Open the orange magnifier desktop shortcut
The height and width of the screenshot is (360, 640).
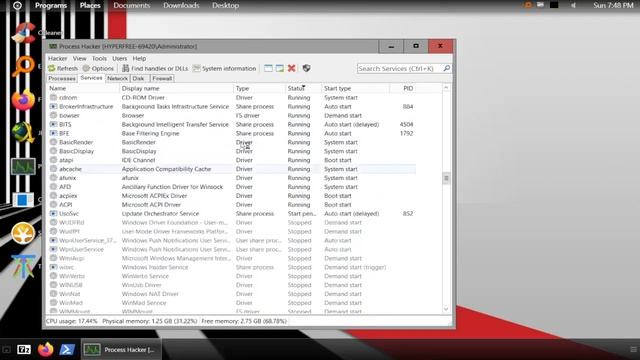point(23,66)
